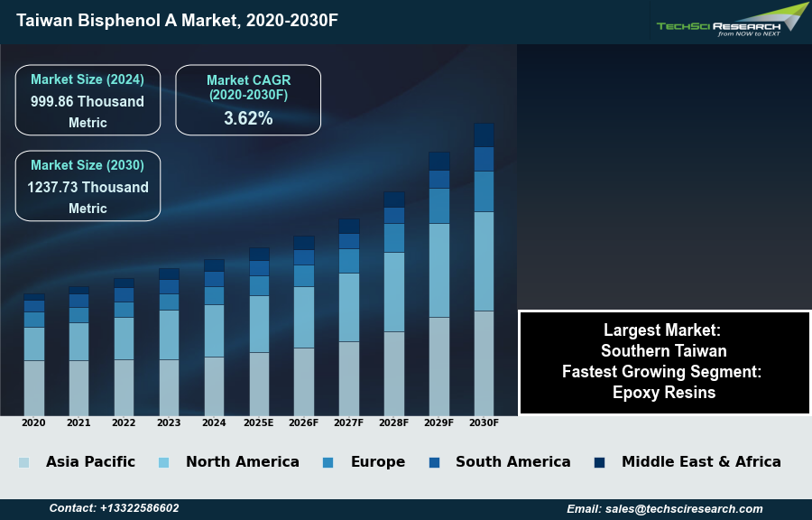This screenshot has height=520, width=812.
Task: Open the sales@techsciresearch.com email link
Action: tap(665, 508)
